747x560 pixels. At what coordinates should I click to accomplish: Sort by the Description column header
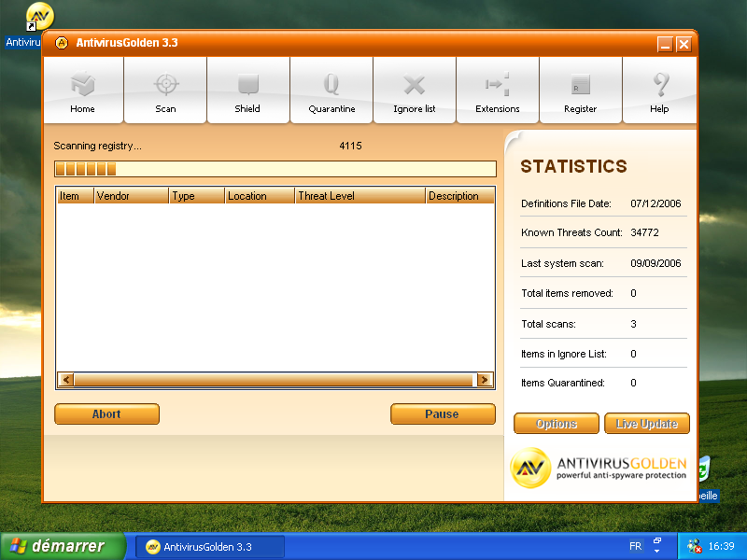point(460,196)
